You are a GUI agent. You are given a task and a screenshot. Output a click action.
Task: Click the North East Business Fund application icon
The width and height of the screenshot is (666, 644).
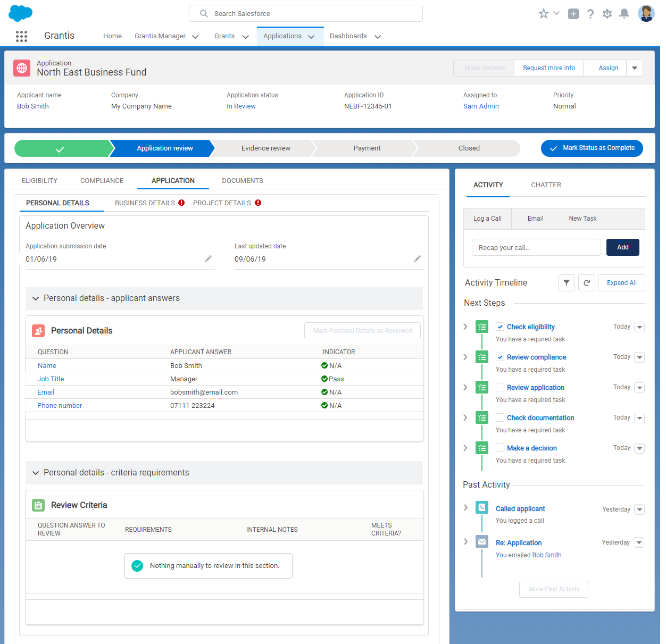[22, 68]
